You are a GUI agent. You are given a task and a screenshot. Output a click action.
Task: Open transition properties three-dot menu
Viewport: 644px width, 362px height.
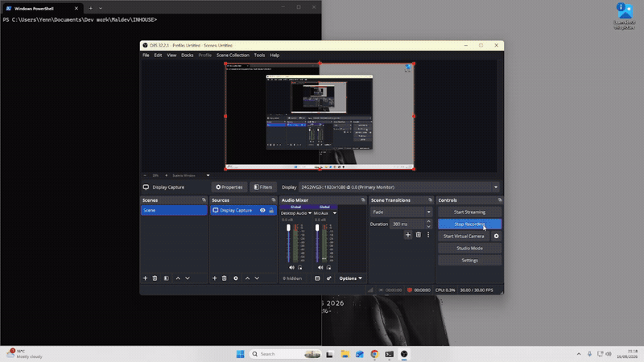pos(428,235)
